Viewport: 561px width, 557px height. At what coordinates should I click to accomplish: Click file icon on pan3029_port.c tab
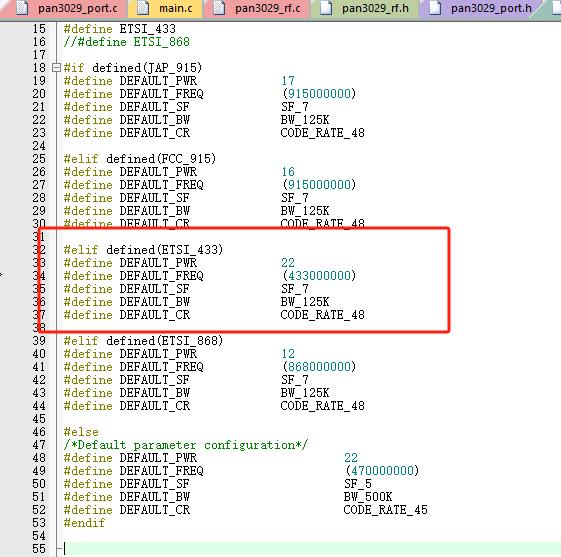(22, 8)
